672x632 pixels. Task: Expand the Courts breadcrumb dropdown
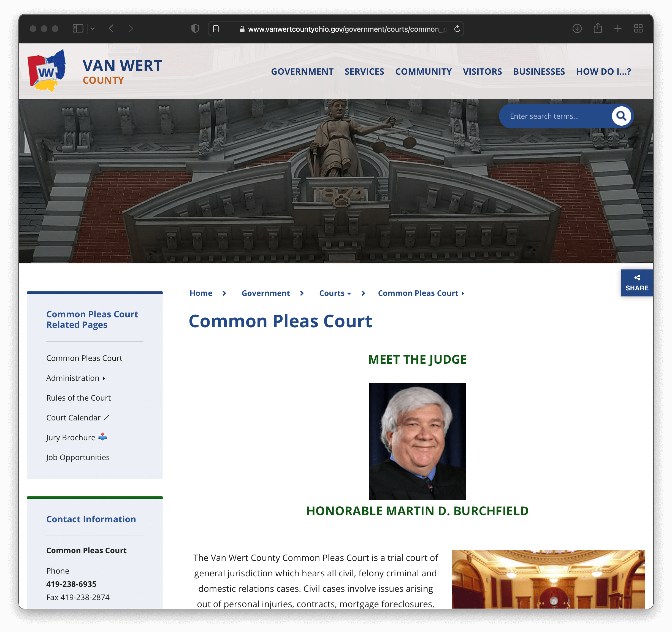click(x=349, y=293)
